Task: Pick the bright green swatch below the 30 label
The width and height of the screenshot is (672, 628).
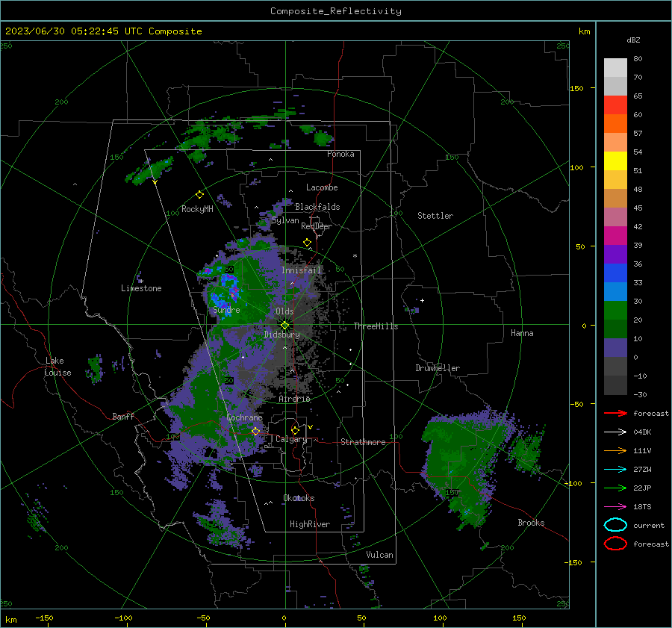Action: 615,310
